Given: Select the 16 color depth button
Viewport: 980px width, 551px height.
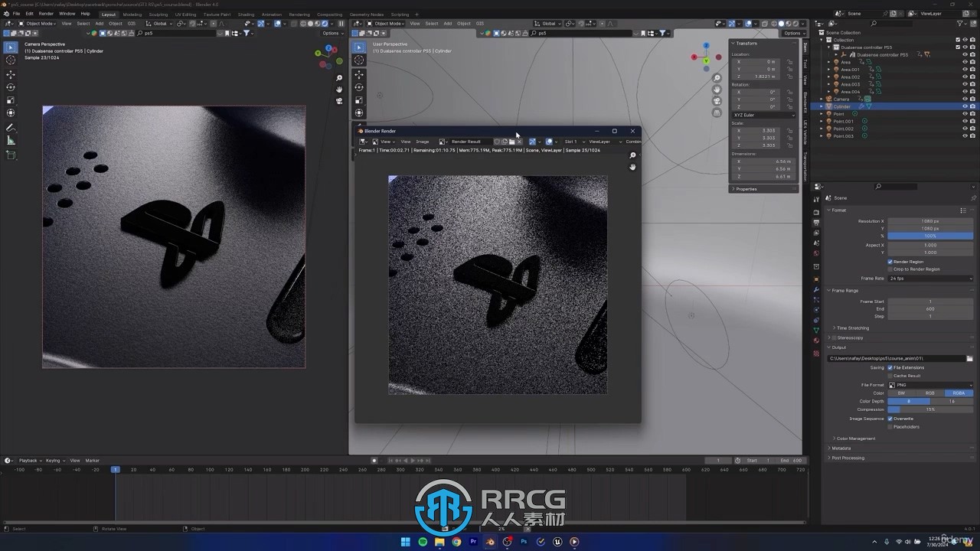Looking at the screenshot, I should coord(952,401).
